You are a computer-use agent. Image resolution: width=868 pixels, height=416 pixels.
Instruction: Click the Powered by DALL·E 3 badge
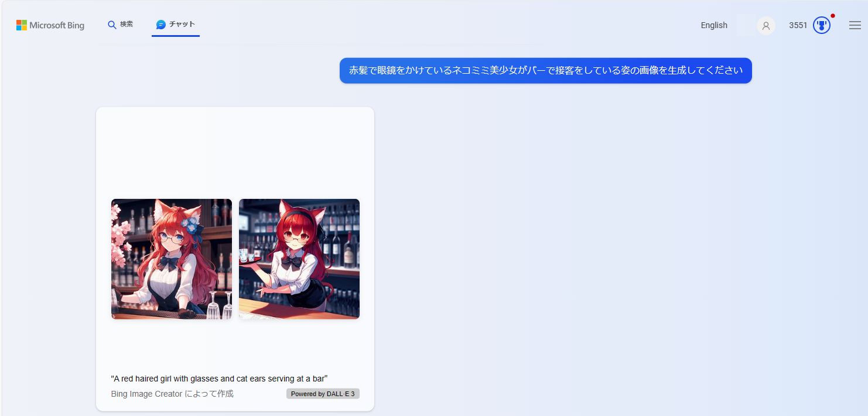(x=323, y=393)
